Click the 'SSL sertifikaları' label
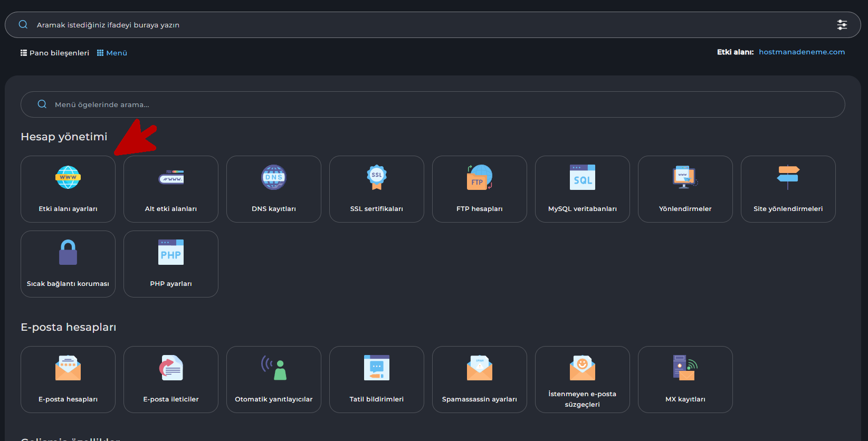Image resolution: width=868 pixels, height=441 pixels. click(x=377, y=209)
